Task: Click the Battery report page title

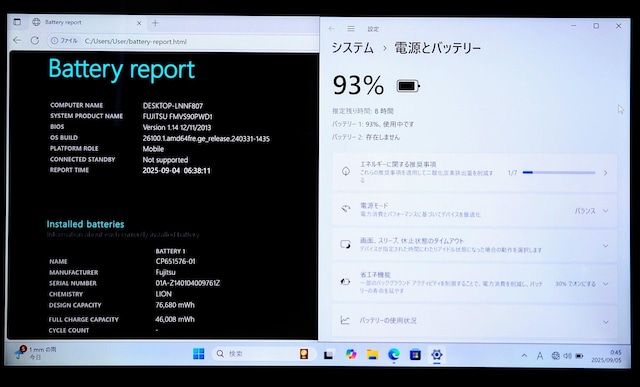Action: pyautogui.click(x=122, y=69)
